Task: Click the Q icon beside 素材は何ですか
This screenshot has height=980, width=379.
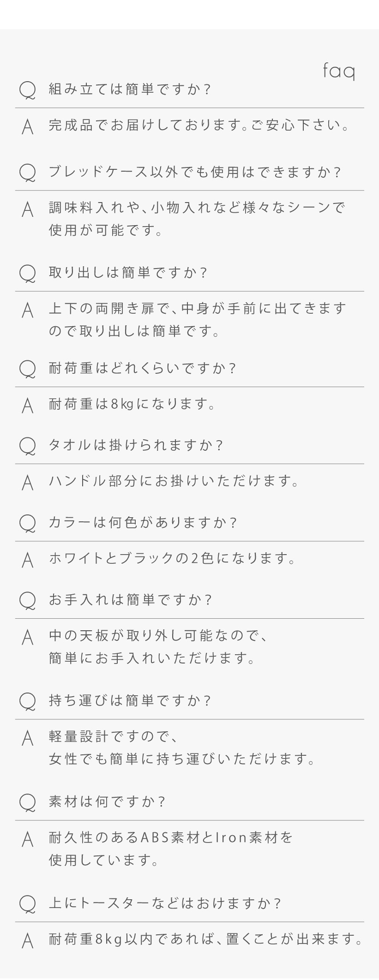Action: tap(28, 802)
